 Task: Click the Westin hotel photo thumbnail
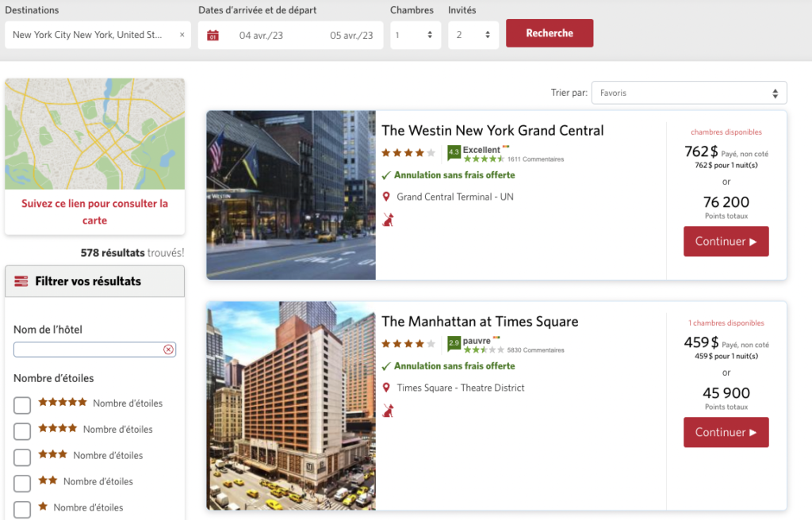tap(291, 195)
